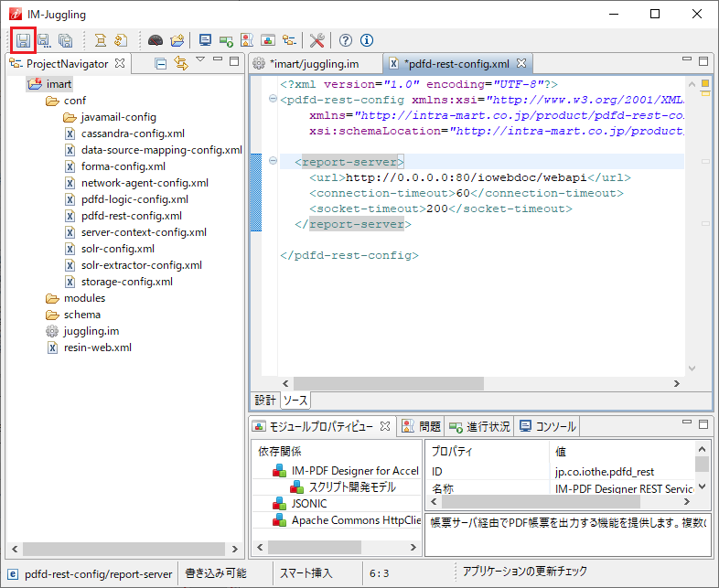Click the information 'i' toolbar icon
This screenshot has height=588, width=719.
coord(367,40)
